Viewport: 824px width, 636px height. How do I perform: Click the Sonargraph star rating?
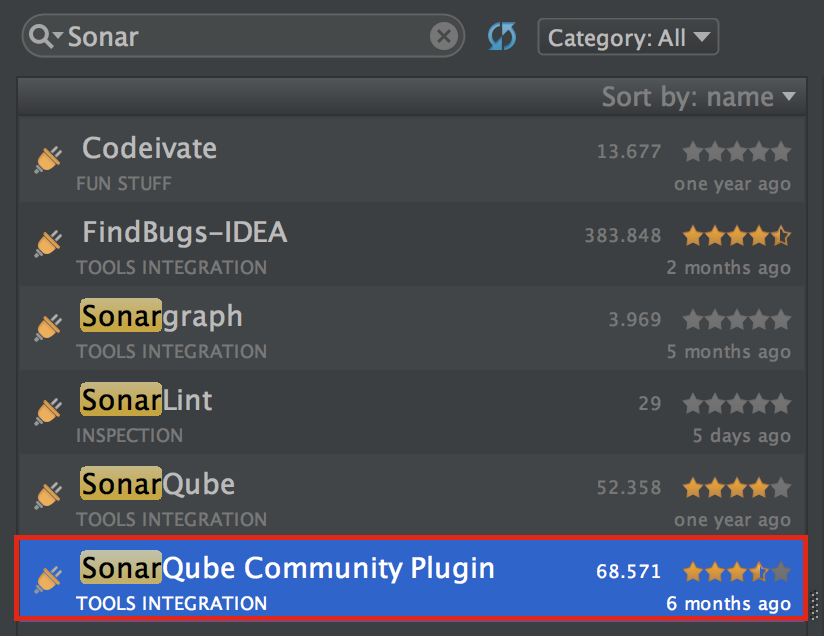tap(737, 320)
